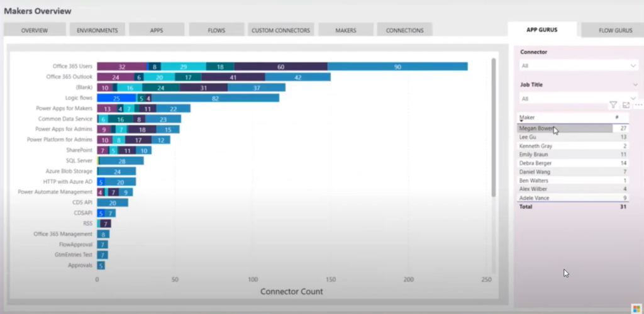Image resolution: width=644 pixels, height=314 pixels.
Task: Select Ben Walters in Maker table
Action: 573,181
